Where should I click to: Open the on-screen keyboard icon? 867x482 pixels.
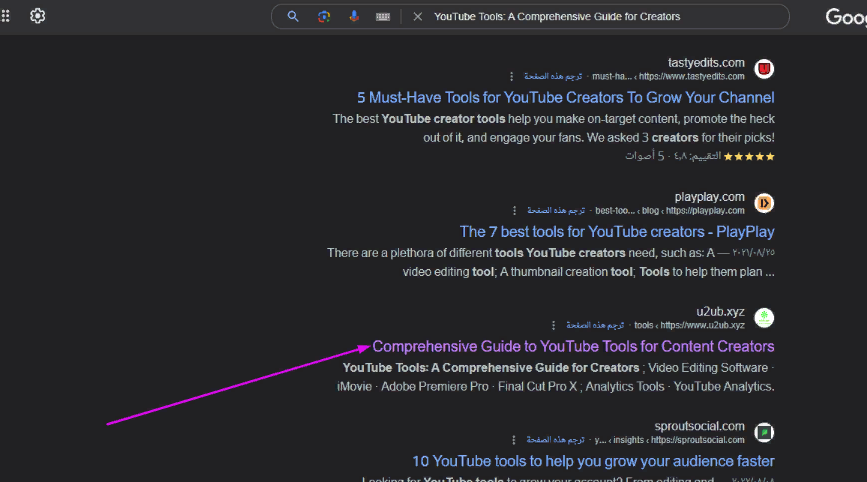(383, 17)
